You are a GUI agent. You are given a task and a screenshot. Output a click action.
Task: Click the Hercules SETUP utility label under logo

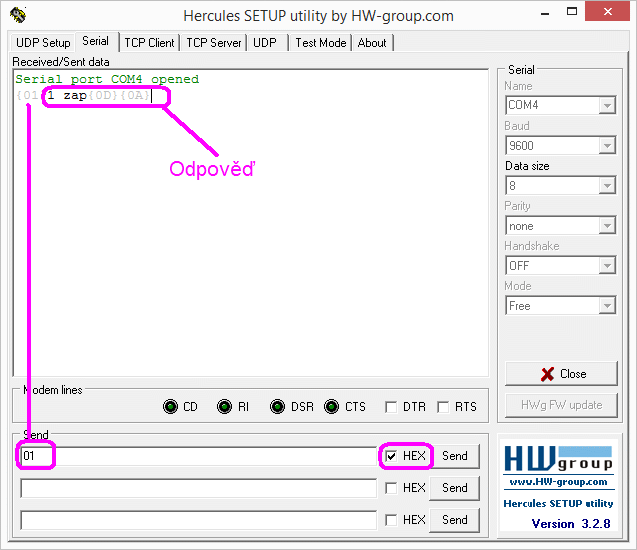click(558, 504)
